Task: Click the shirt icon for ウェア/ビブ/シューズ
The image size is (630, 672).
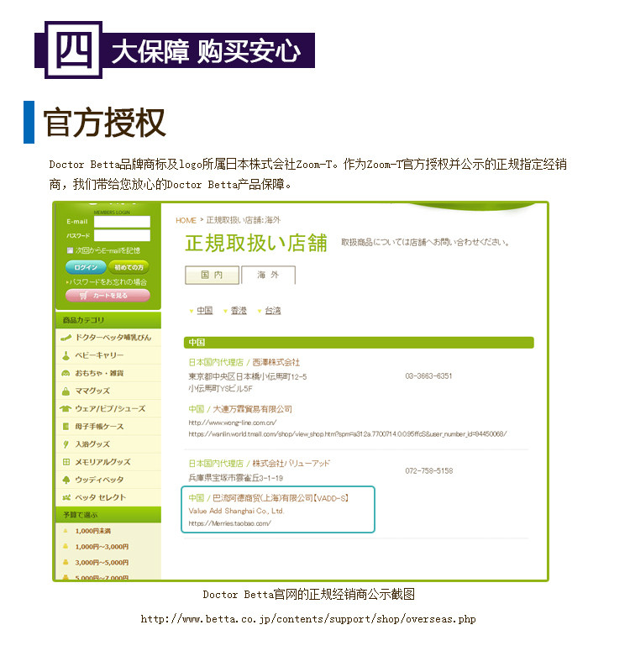Action: tap(66, 409)
